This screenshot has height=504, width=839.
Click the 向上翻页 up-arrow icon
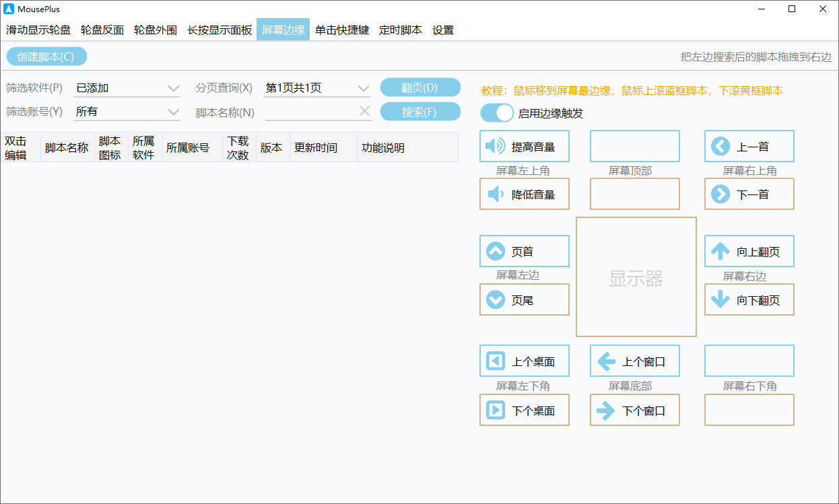point(720,250)
